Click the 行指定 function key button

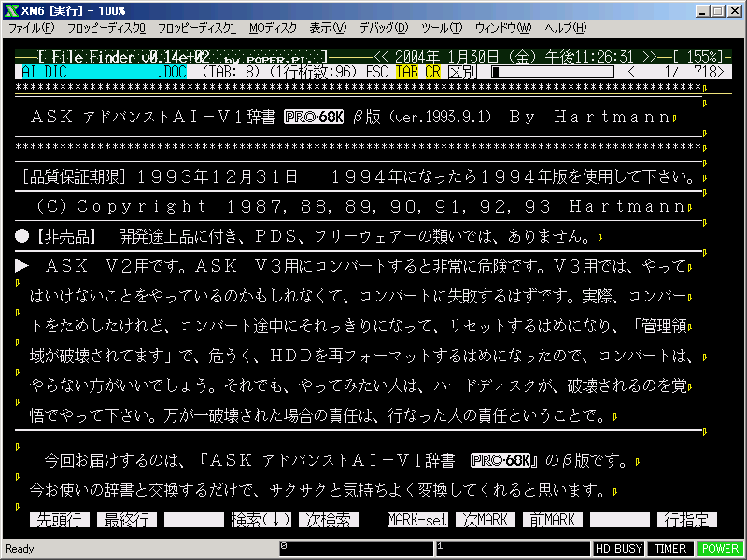coord(686,520)
